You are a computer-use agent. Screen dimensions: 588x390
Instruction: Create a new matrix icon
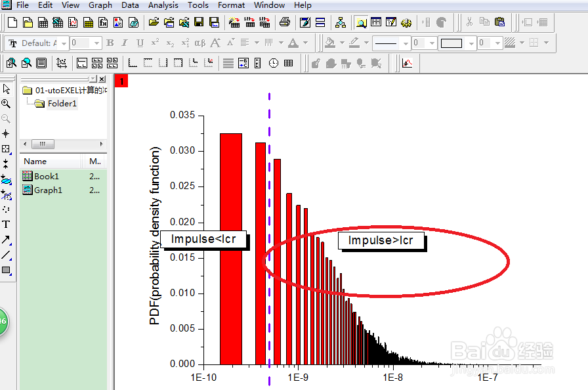click(x=88, y=22)
